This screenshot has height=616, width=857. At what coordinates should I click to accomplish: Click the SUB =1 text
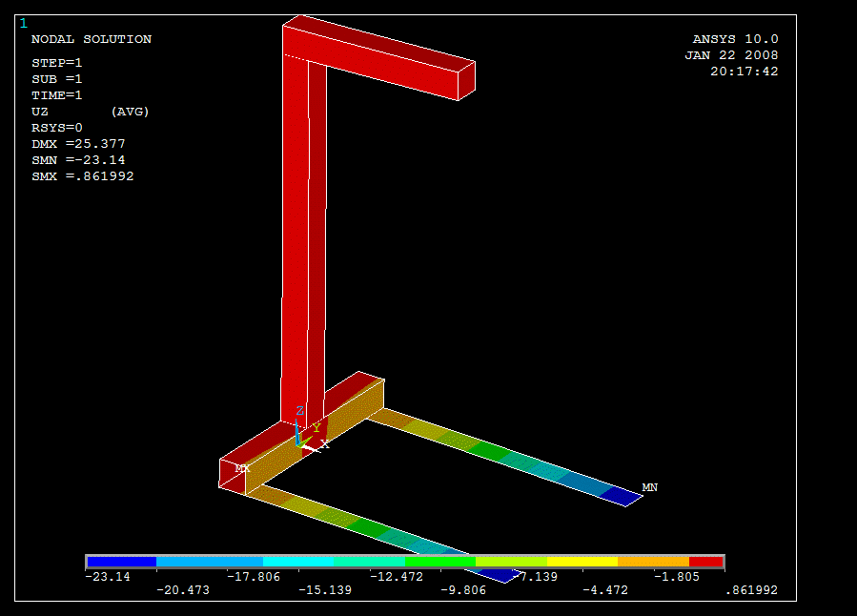click(x=57, y=79)
